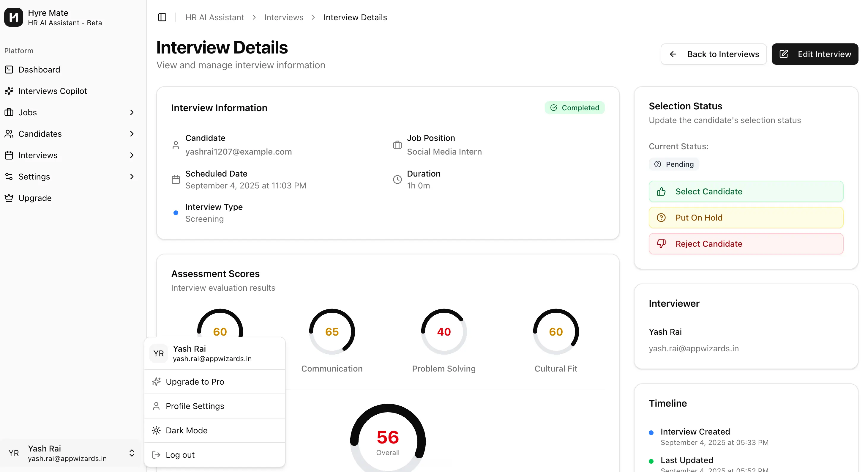Click the Interview Created timeline dot
The height and width of the screenshot is (472, 868).
click(x=651, y=432)
